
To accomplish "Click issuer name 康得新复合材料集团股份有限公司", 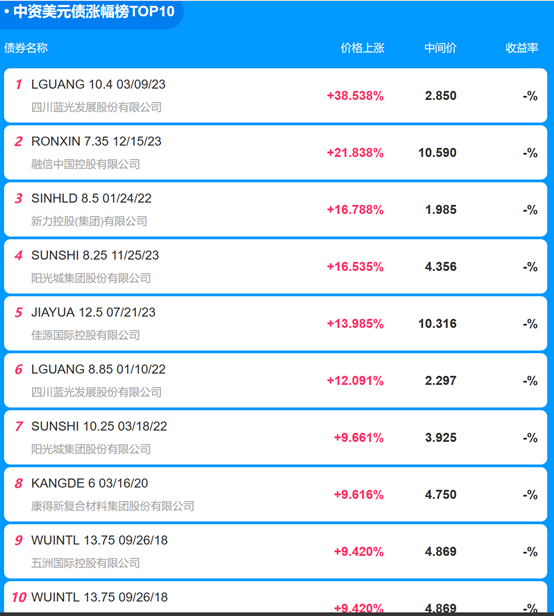I will [113, 506].
